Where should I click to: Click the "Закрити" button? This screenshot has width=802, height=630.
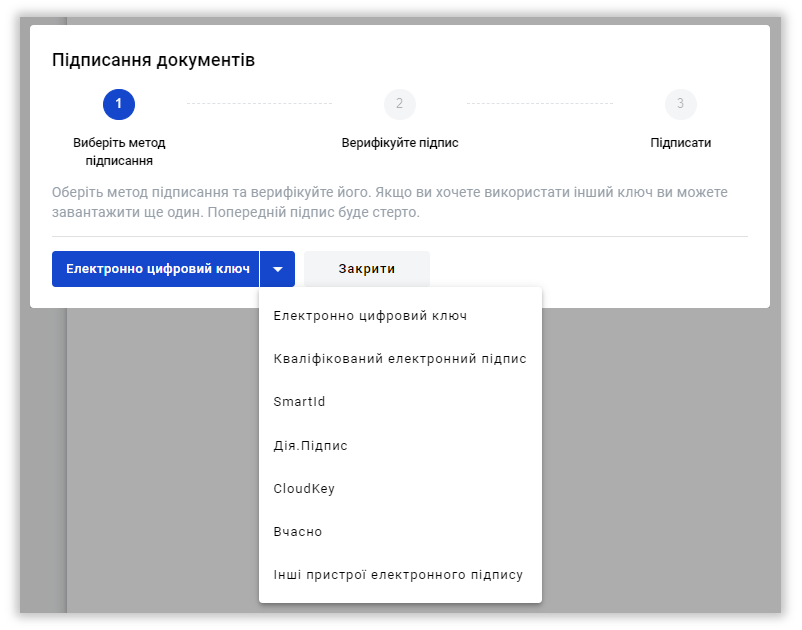tap(367, 269)
